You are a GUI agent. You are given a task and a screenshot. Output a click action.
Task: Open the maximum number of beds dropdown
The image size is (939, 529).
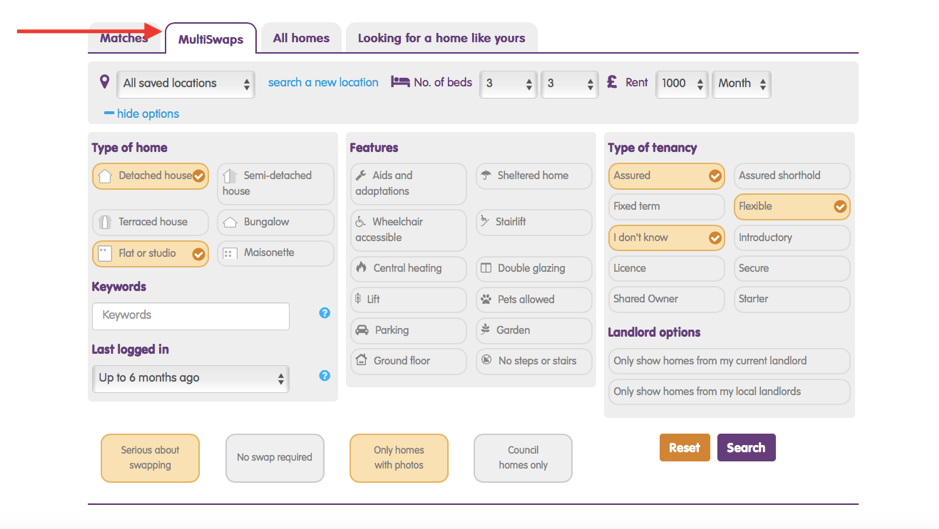[570, 83]
